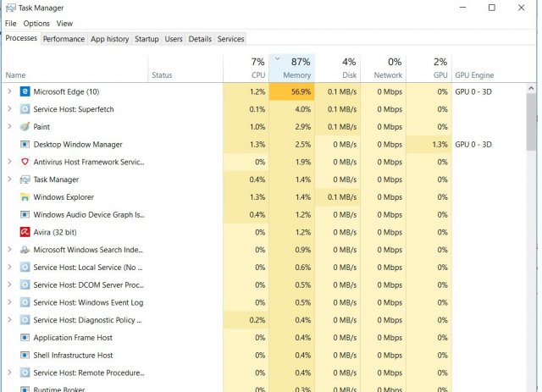Expand the Microsoft Edge (10) process group

click(9, 91)
